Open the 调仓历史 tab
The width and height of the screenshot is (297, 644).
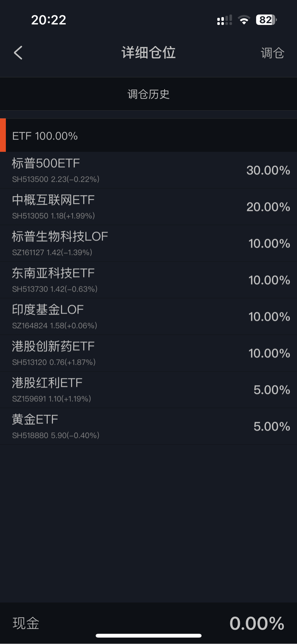click(x=148, y=94)
